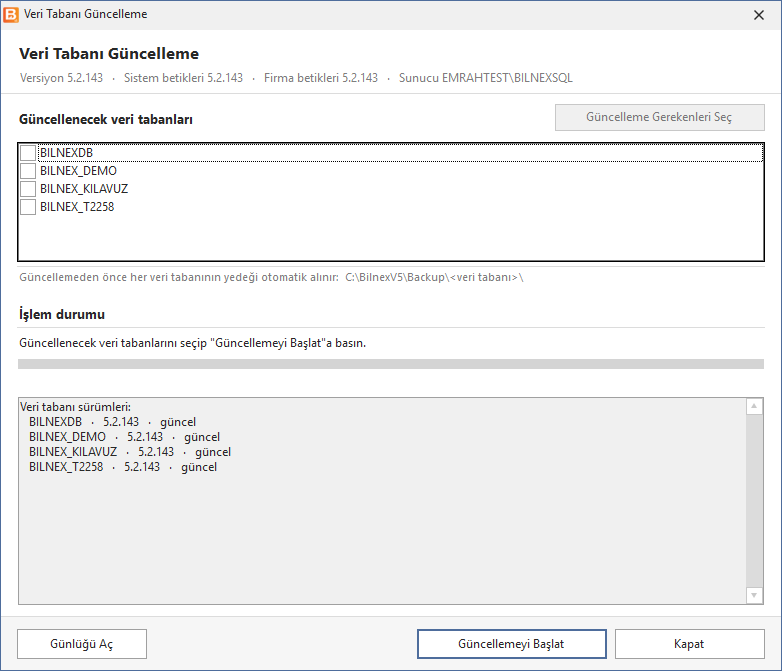The image size is (782, 671).
Task: Click the 'Güncellenecek veri tabanları' heading
Action: tap(106, 120)
